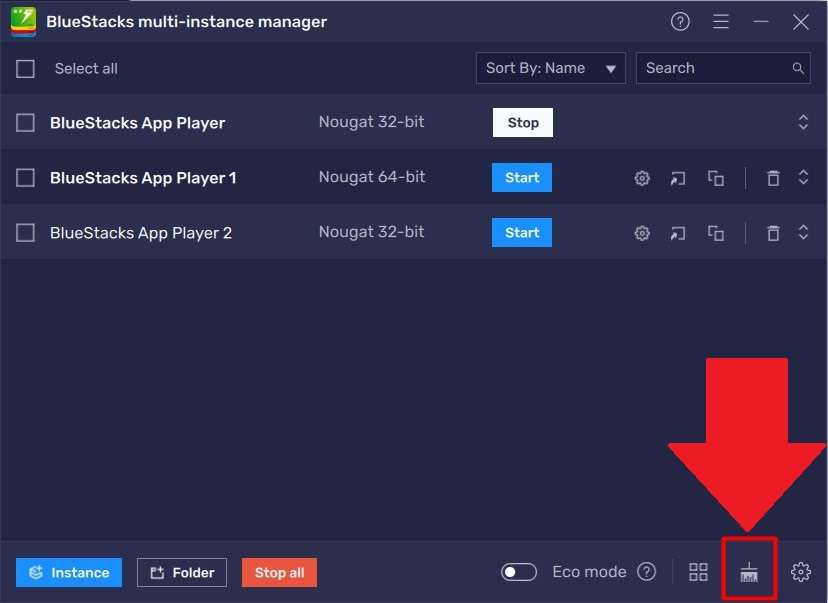Check the BlueStacks App Player 2 checkbox

click(x=25, y=232)
